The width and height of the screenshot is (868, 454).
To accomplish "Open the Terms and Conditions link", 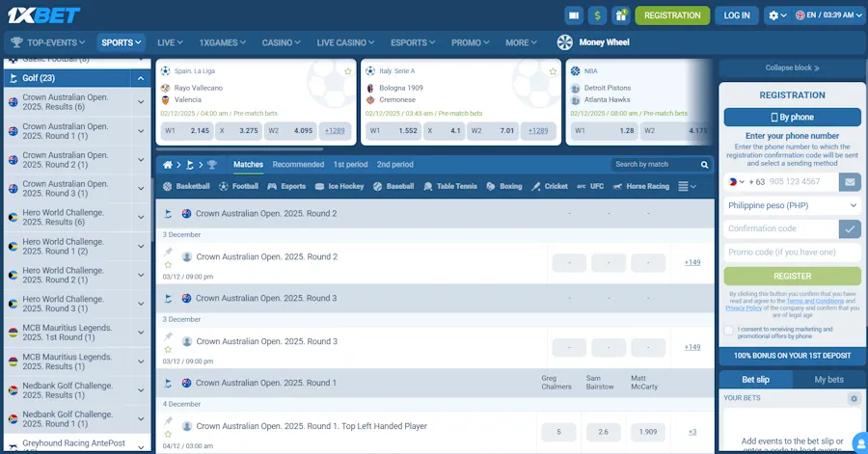I will (815, 302).
